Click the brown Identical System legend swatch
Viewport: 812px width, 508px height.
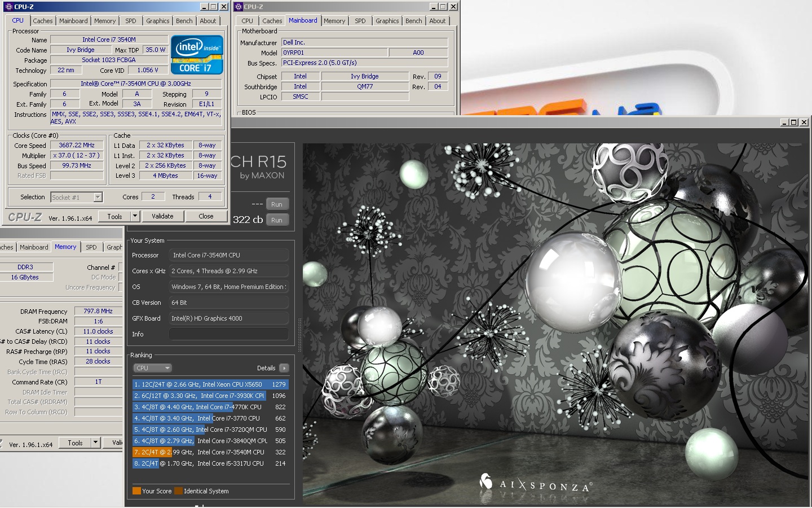tap(178, 491)
